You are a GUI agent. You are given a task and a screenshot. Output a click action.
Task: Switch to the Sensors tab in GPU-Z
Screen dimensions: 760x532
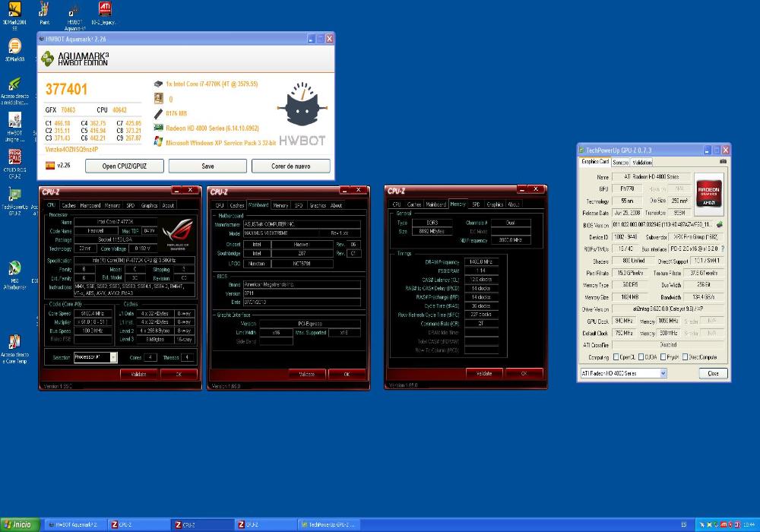tap(620, 163)
